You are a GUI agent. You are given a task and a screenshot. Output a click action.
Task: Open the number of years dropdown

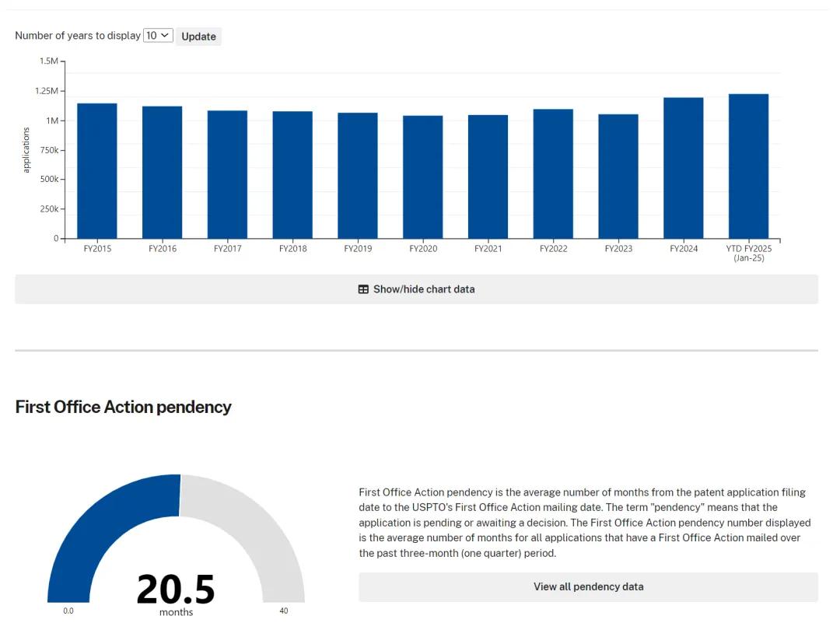[158, 35]
